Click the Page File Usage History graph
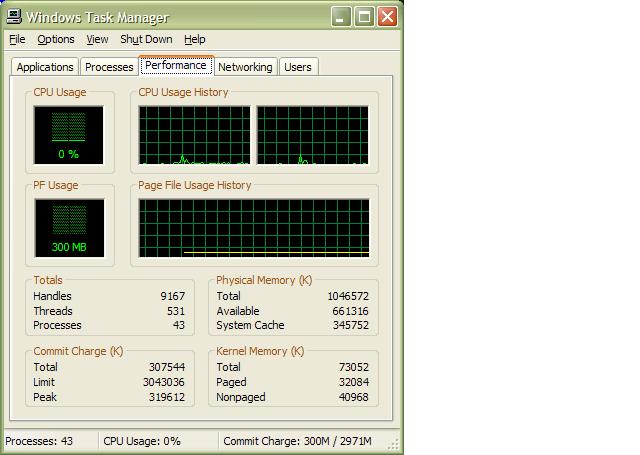 [254, 228]
